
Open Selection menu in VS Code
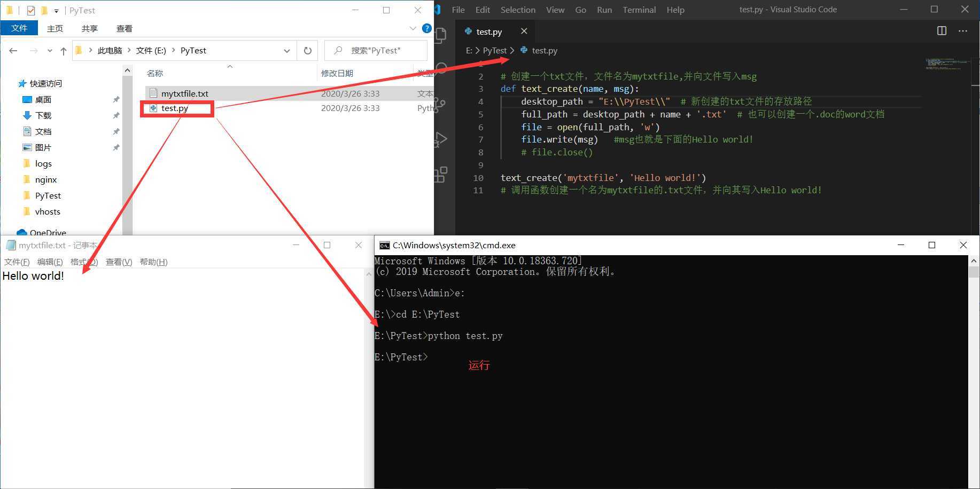(518, 10)
